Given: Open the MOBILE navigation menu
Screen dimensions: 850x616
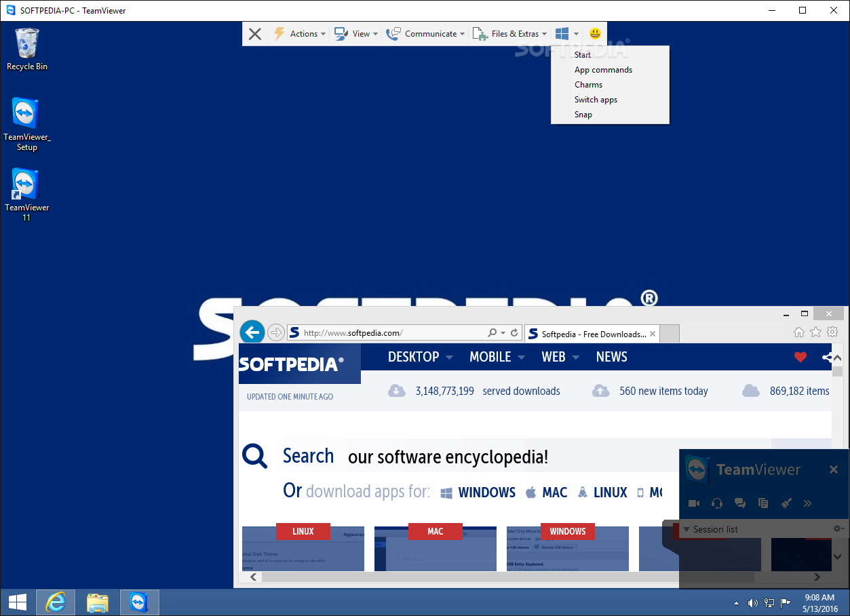Looking at the screenshot, I should coord(497,357).
